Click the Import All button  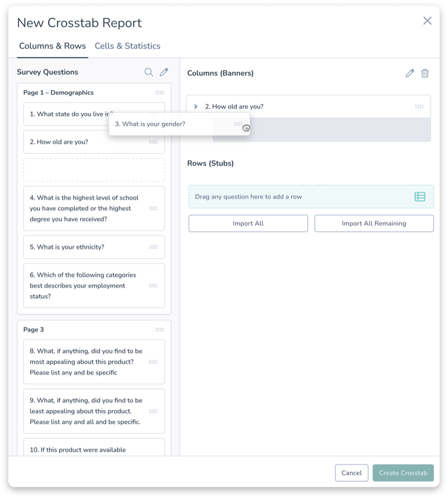tap(248, 223)
